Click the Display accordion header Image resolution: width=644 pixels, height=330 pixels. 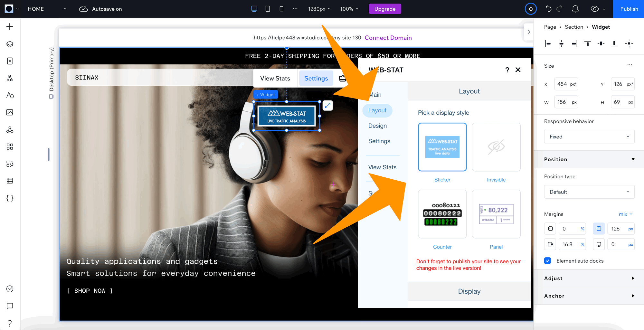[469, 291]
